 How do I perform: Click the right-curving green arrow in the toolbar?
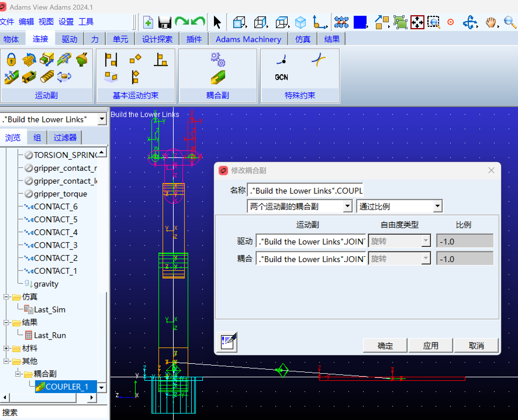pos(182,22)
